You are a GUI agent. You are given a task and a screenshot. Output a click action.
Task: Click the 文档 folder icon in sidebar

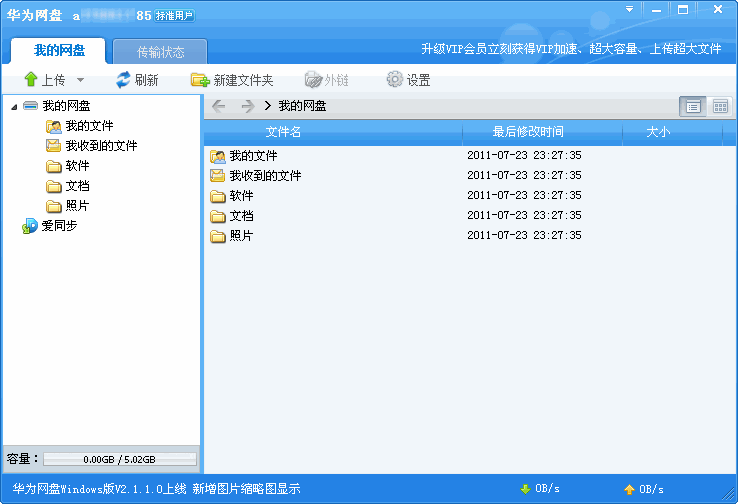click(x=54, y=186)
